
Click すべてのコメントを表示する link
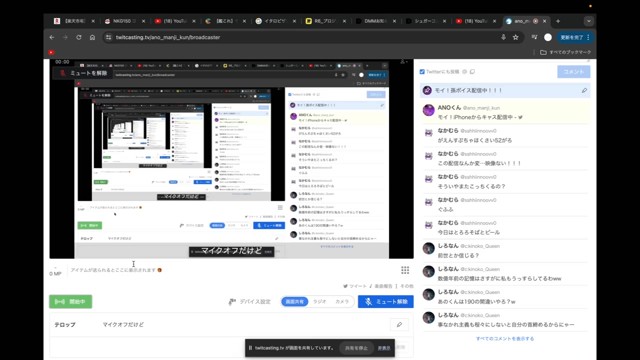(x=505, y=338)
